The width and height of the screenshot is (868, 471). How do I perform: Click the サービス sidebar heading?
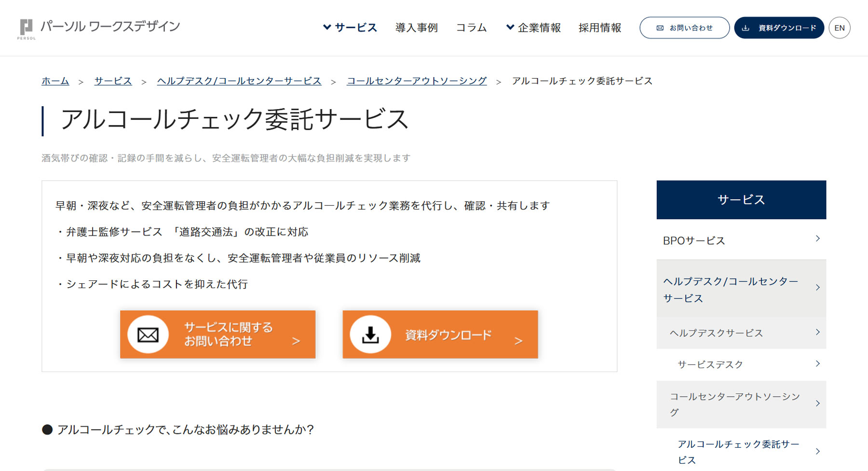click(741, 200)
